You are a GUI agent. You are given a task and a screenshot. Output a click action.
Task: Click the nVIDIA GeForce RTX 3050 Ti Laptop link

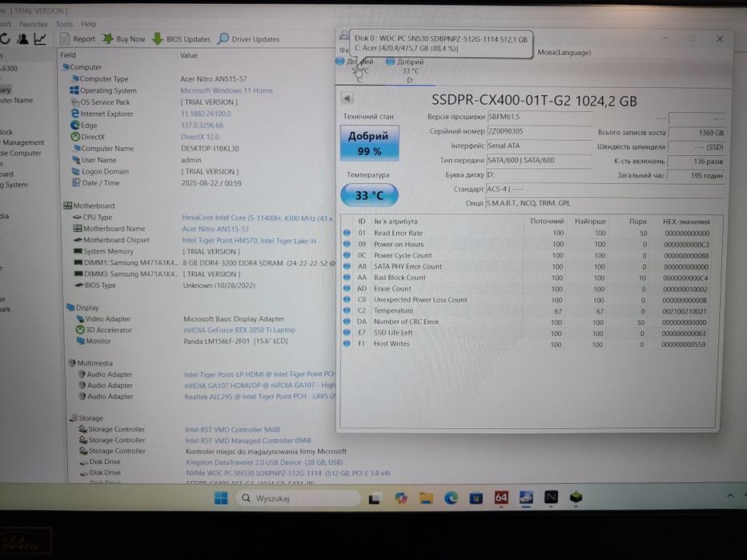(239, 330)
